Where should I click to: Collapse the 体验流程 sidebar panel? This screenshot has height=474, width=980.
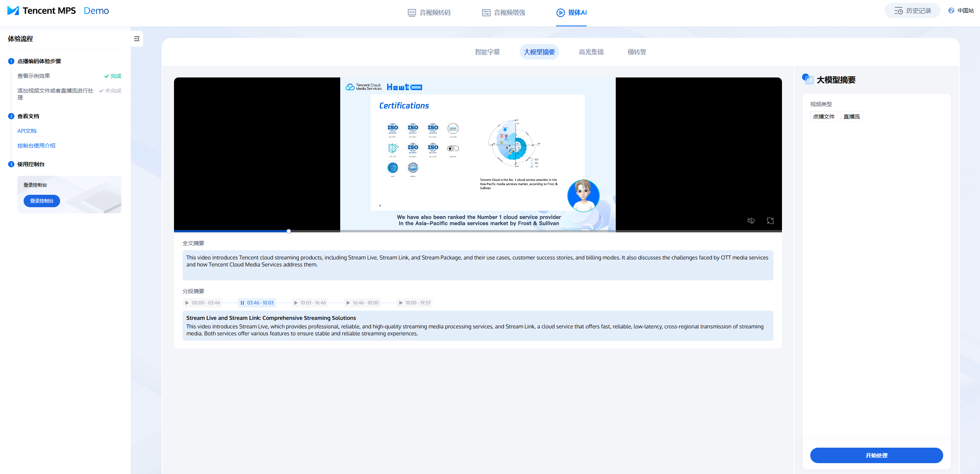pyautogui.click(x=136, y=39)
